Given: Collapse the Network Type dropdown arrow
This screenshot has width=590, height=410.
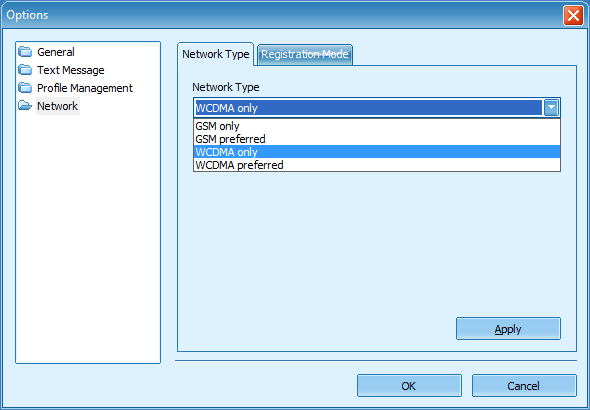Looking at the screenshot, I should (x=551, y=108).
